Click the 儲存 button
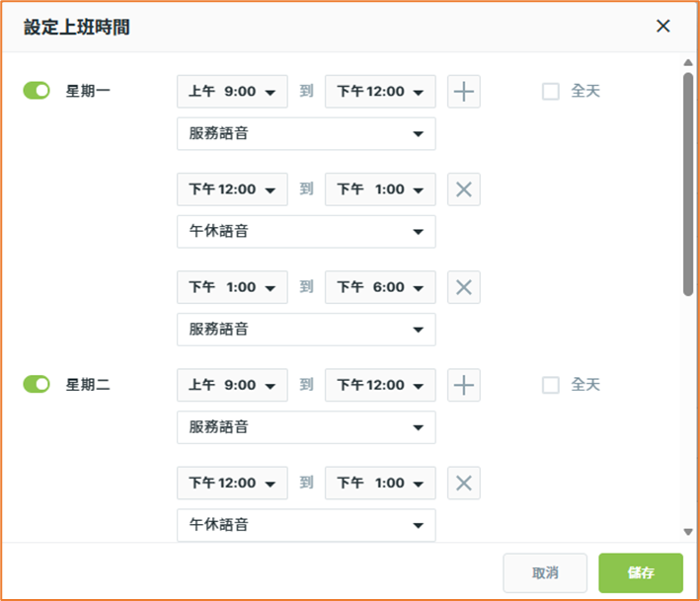The image size is (700, 601). point(641,572)
